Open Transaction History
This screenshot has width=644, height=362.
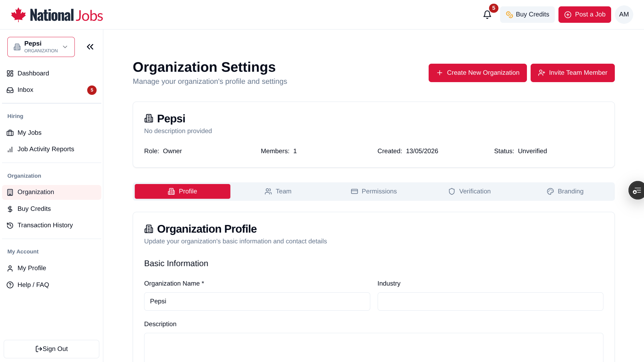click(x=52, y=225)
